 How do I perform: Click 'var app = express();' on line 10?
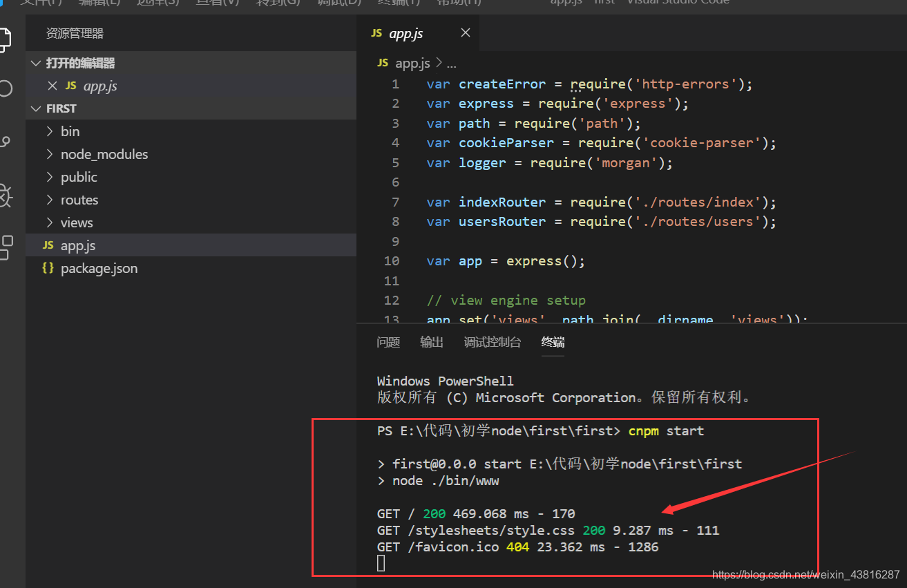pos(506,261)
